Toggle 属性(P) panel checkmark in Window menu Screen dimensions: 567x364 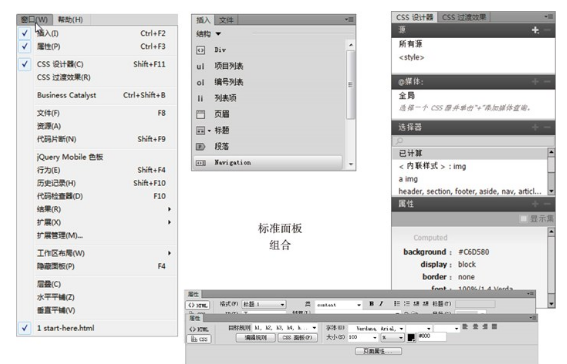coord(25,46)
